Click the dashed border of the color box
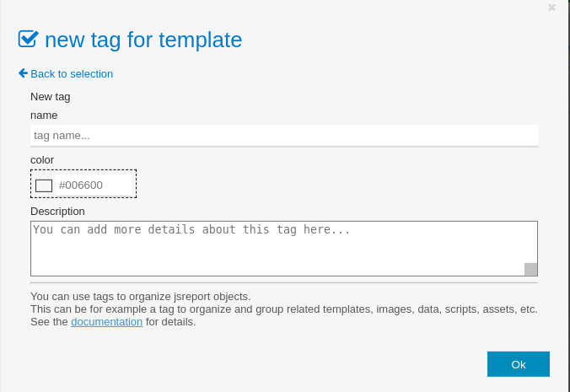The image size is (570, 392). [83, 169]
